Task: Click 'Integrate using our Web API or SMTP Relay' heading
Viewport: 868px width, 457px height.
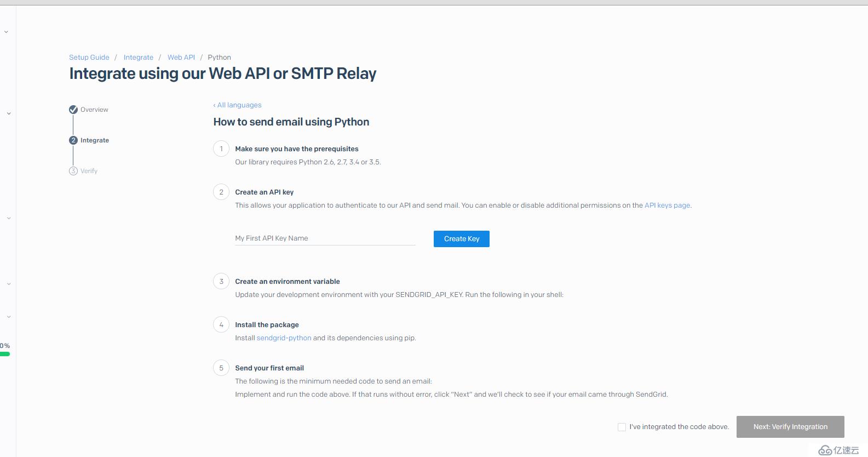Action: (x=223, y=74)
